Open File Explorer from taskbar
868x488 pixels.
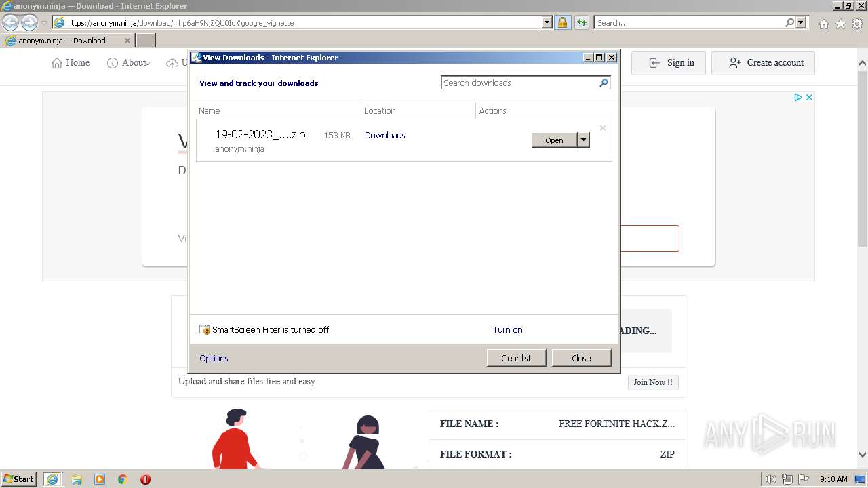point(77,479)
